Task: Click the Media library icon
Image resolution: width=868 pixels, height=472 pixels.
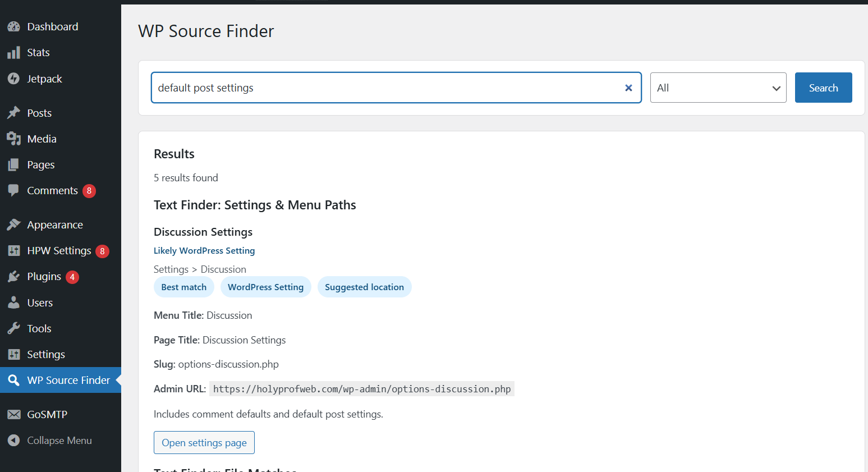Action: [13, 139]
